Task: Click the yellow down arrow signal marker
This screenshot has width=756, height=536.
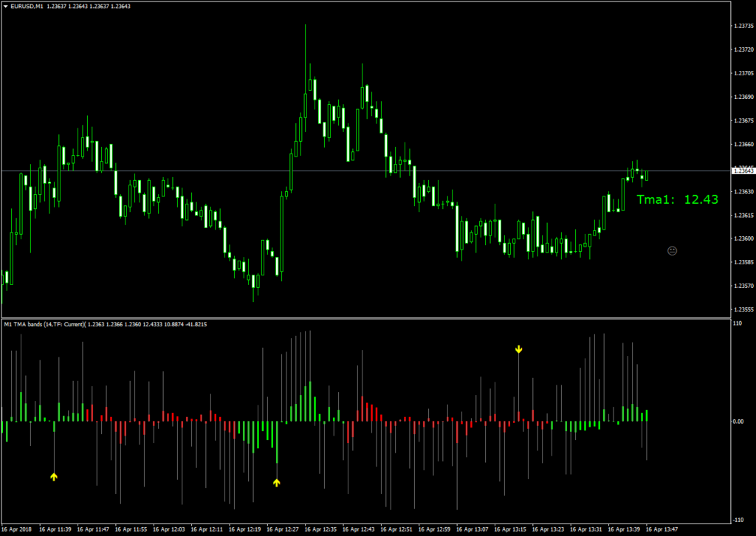Action: coord(519,348)
